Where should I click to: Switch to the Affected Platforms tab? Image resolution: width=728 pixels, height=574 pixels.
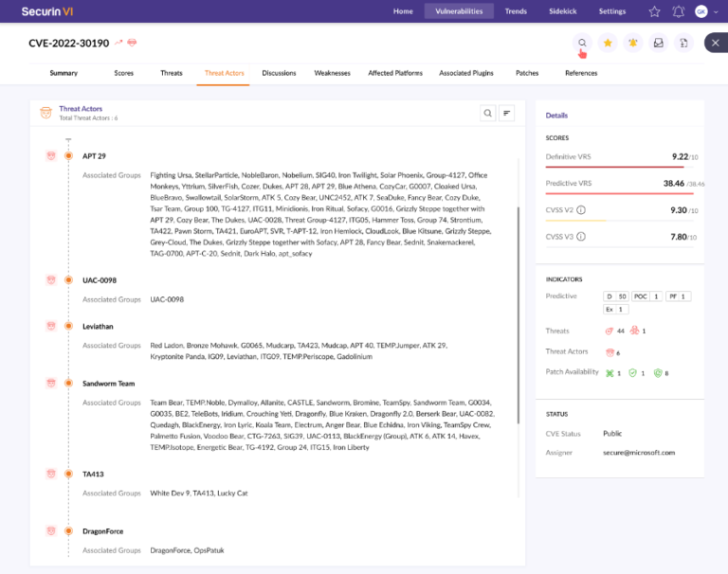click(x=395, y=73)
